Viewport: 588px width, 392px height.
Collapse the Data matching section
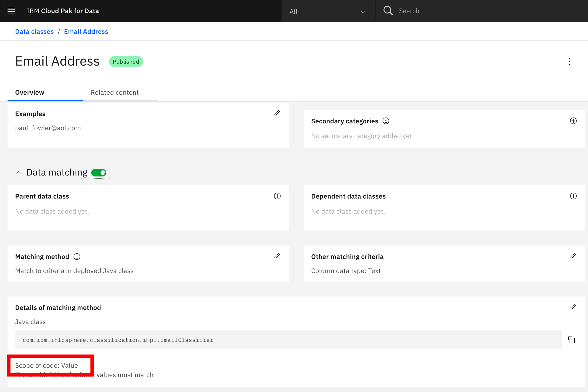point(19,173)
